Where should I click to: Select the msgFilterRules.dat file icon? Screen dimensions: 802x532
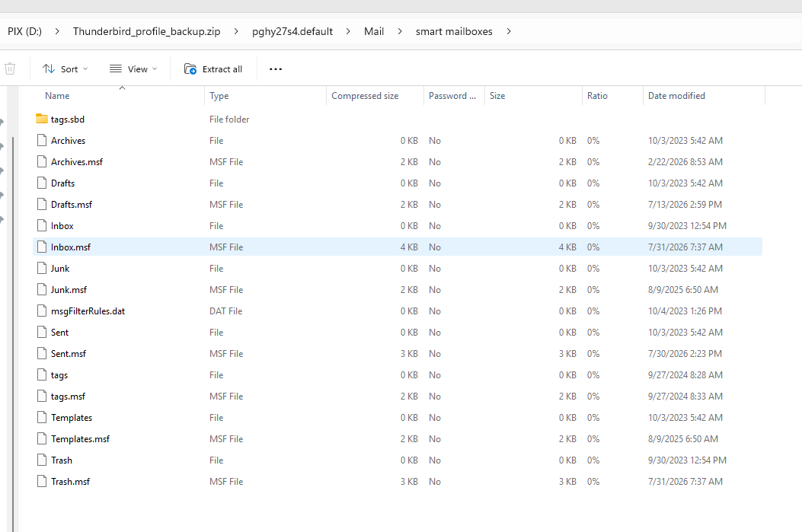[42, 311]
